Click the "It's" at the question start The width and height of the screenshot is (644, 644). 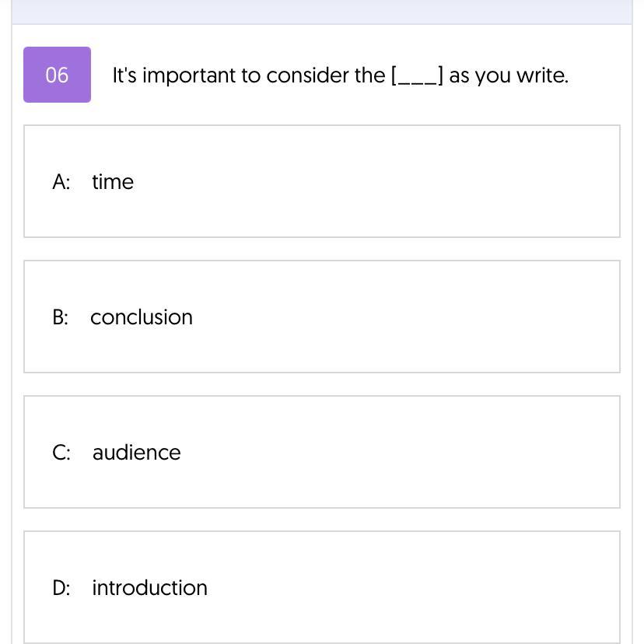124,75
